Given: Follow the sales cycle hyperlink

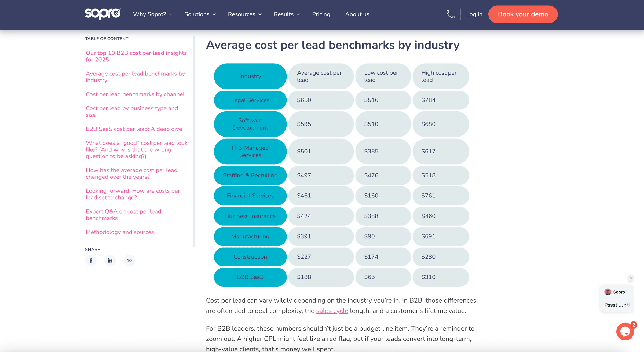Looking at the screenshot, I should [332, 311].
